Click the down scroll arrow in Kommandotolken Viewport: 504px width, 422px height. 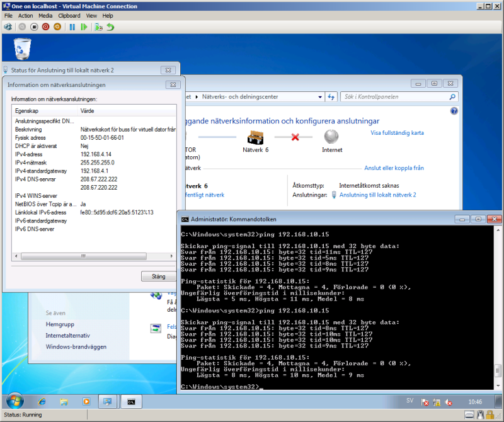pos(498,385)
